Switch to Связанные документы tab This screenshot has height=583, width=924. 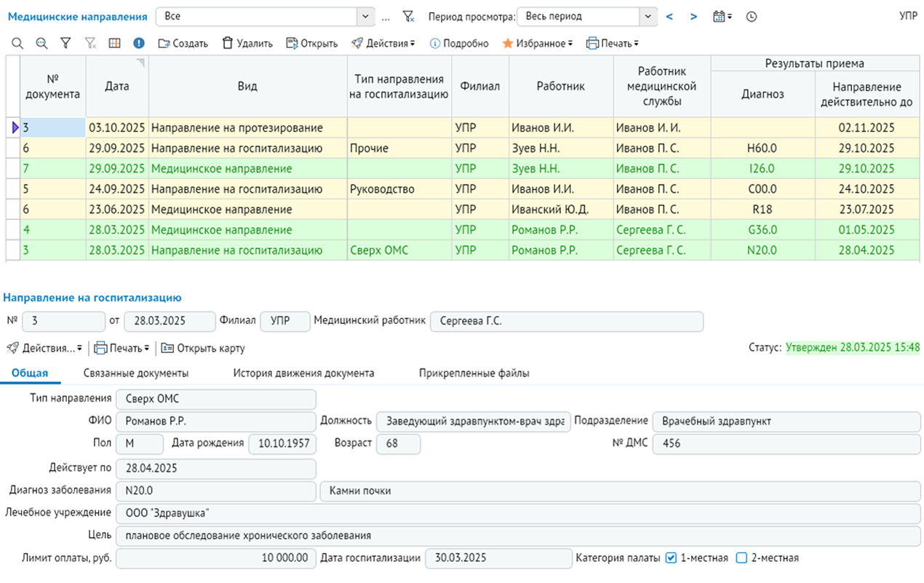pos(136,373)
